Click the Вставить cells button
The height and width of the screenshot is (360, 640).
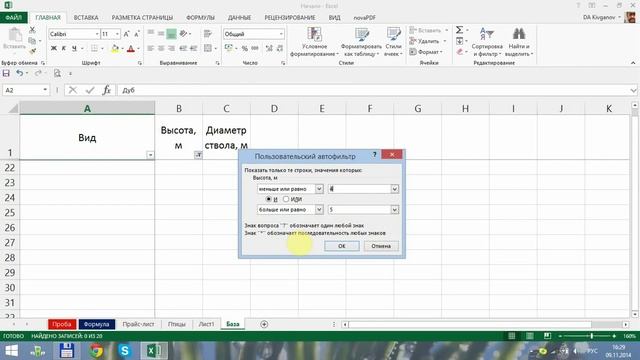(429, 30)
